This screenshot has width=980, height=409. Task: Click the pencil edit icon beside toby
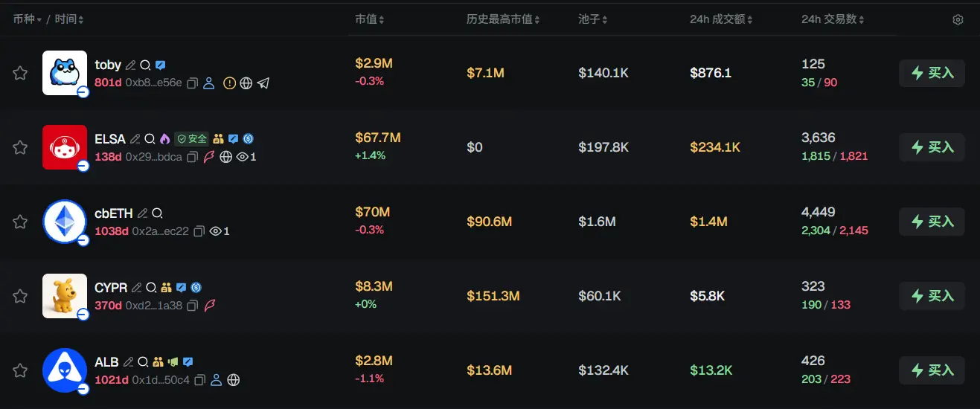131,65
